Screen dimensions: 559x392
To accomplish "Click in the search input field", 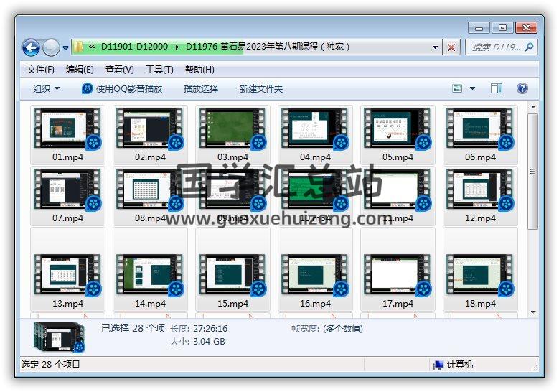I will (495, 47).
